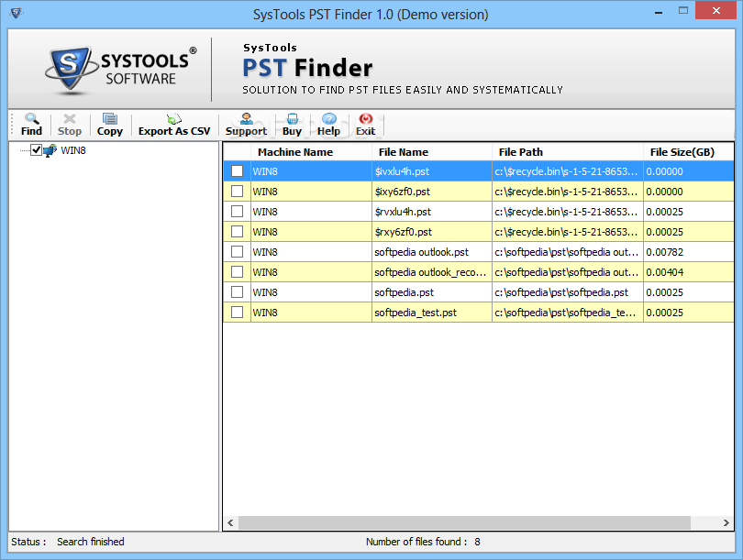The width and height of the screenshot is (743, 560).
Task: Click file path c:\softpedia\pst\softpedia.pst
Action: point(568,292)
